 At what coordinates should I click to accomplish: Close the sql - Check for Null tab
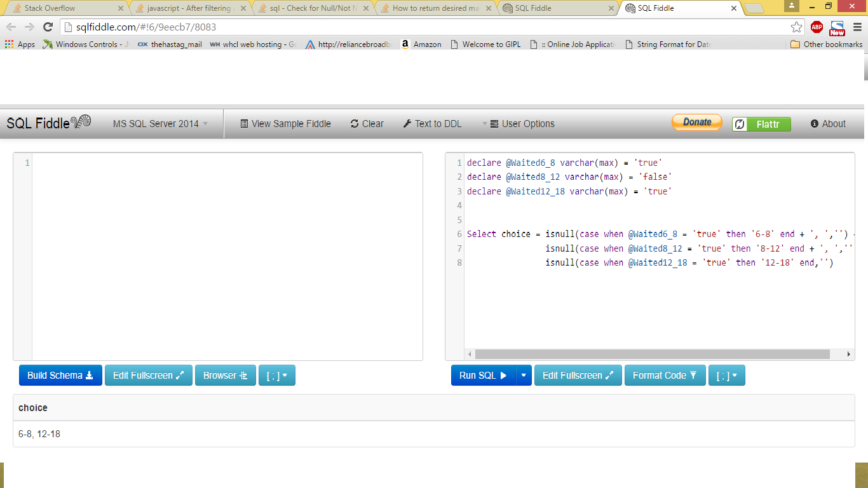click(x=367, y=8)
